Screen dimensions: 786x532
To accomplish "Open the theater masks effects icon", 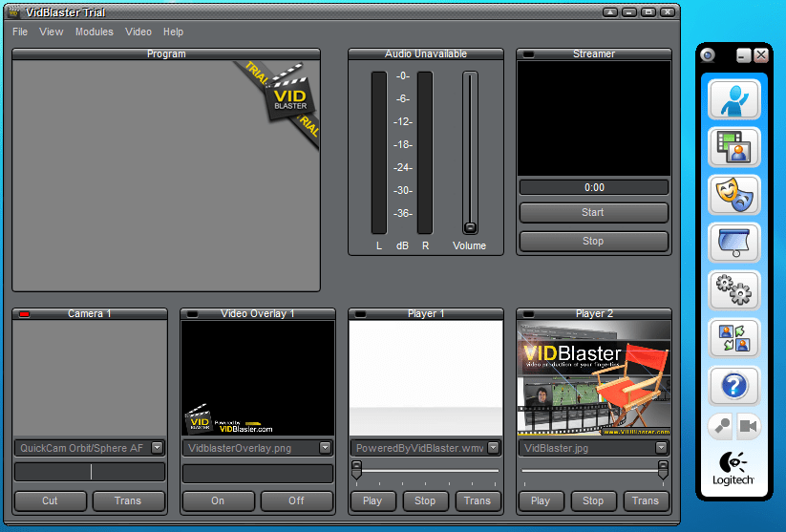I will 734,195.
